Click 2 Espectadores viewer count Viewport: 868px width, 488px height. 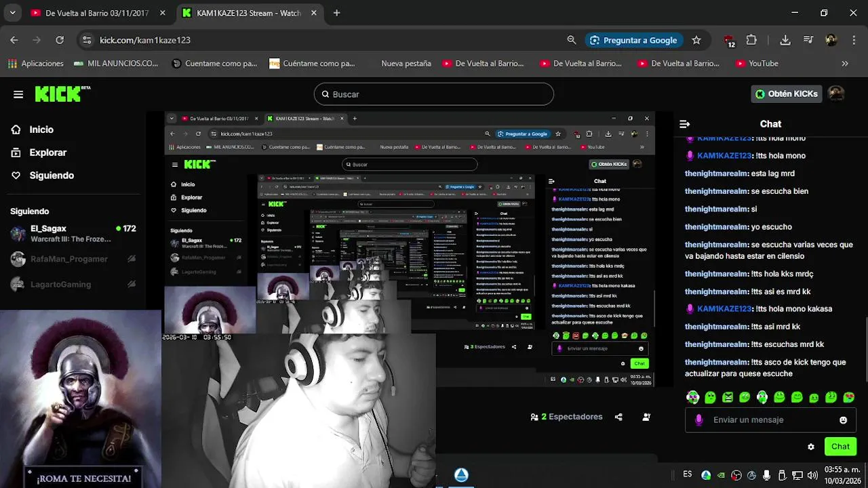(x=566, y=417)
